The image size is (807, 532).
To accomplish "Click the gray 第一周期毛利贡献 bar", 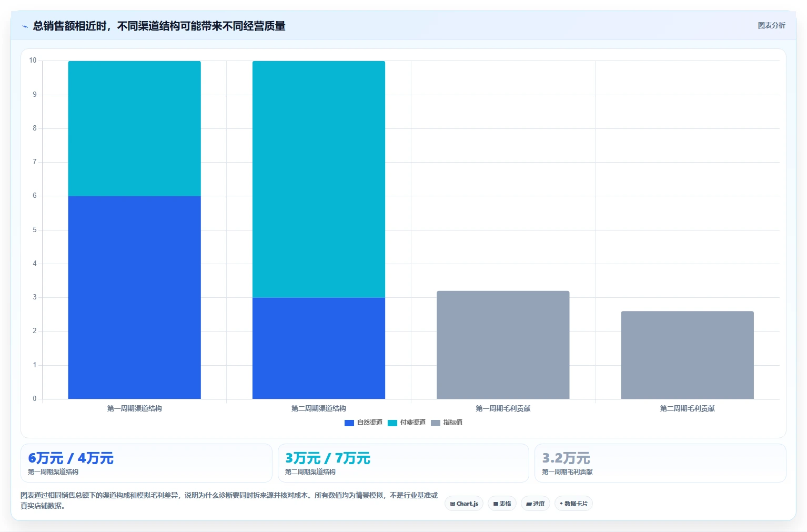I will coord(503,345).
